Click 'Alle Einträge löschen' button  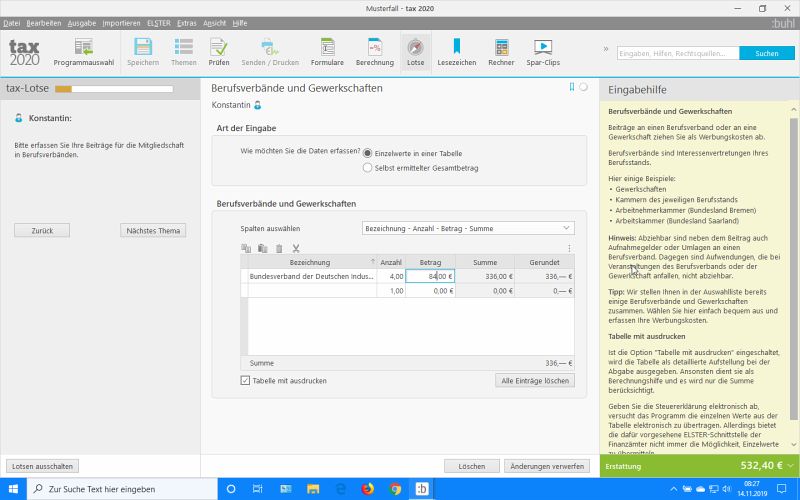pyautogui.click(x=535, y=380)
